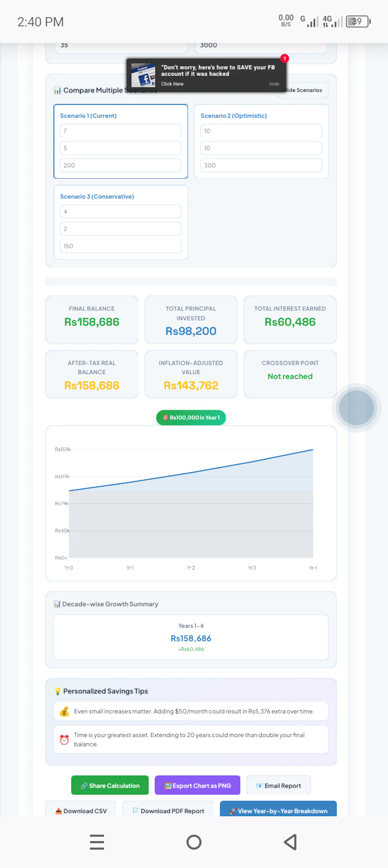388x868 pixels.
Task: Tap the Final Balance Rs158,686 value
Action: 92,322
